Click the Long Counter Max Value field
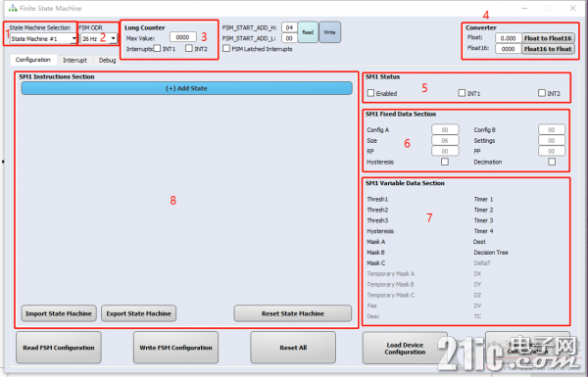Image resolution: width=588 pixels, height=378 pixels. pos(182,37)
